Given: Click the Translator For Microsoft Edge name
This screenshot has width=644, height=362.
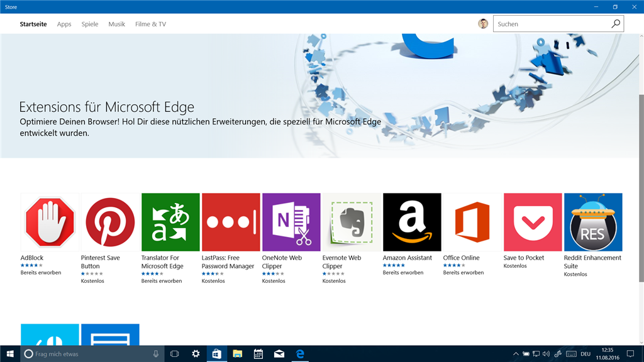Looking at the screenshot, I should (162, 262).
